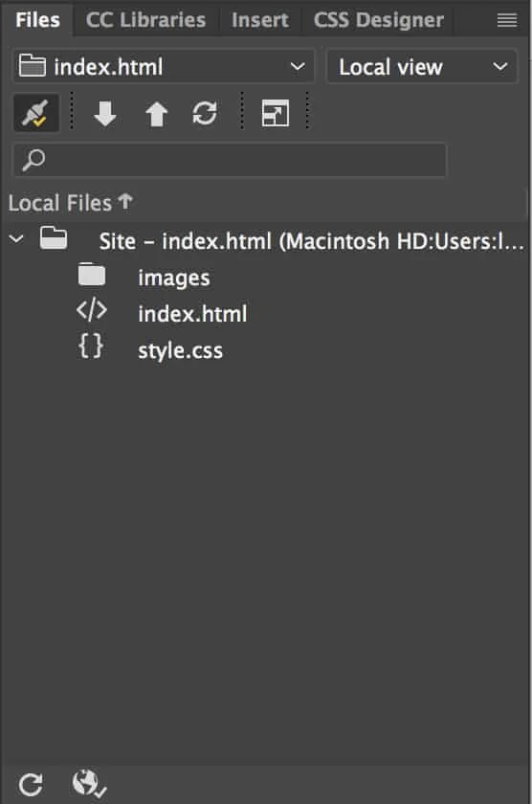Switch to the CC Libraries tab

145,20
